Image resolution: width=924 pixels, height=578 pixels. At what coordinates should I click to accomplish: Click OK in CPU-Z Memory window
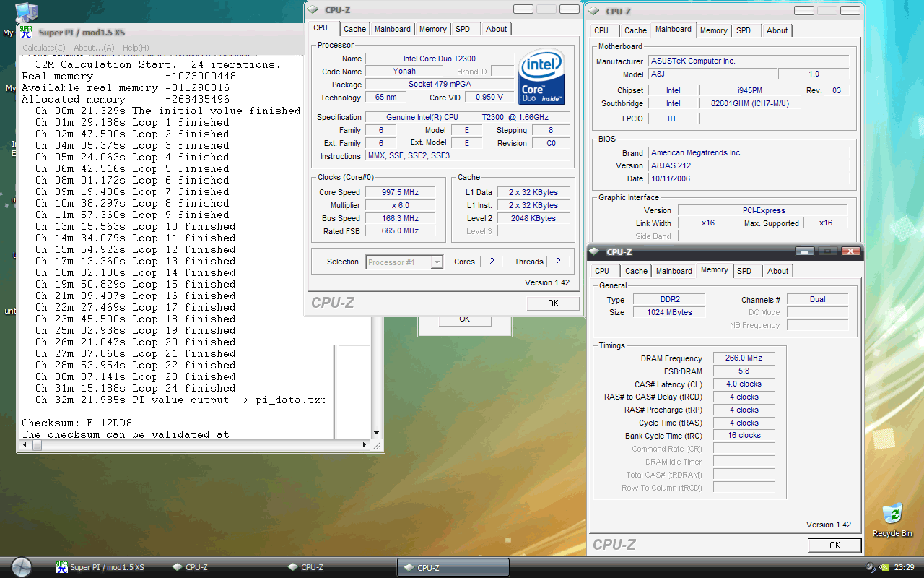(x=834, y=545)
